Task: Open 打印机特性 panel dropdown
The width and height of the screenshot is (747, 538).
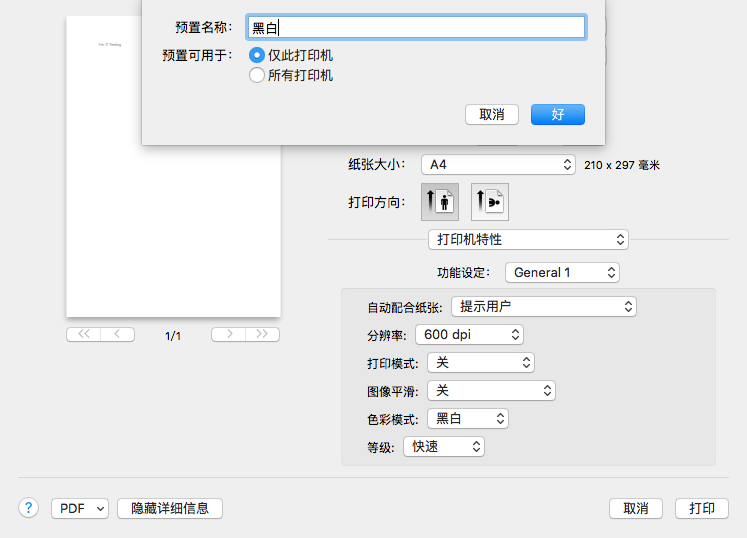Action: pyautogui.click(x=528, y=240)
